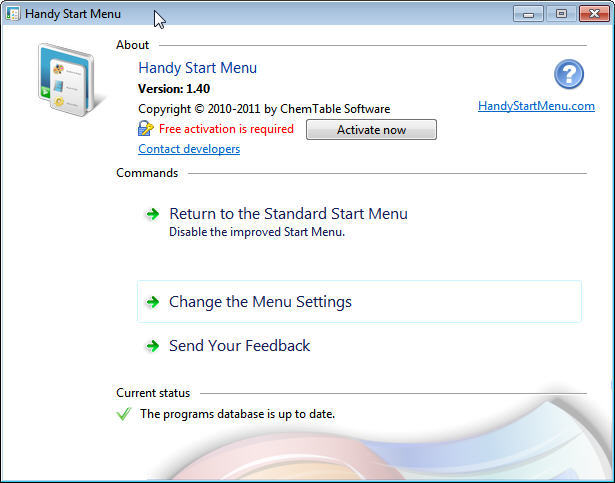Open the Contact developers link
Viewport: 615px width, 483px height.
[x=189, y=149]
